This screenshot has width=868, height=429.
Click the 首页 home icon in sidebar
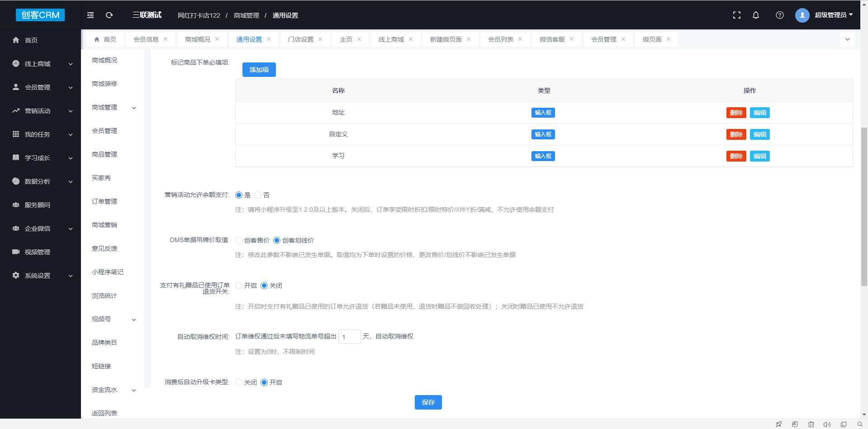click(16, 40)
